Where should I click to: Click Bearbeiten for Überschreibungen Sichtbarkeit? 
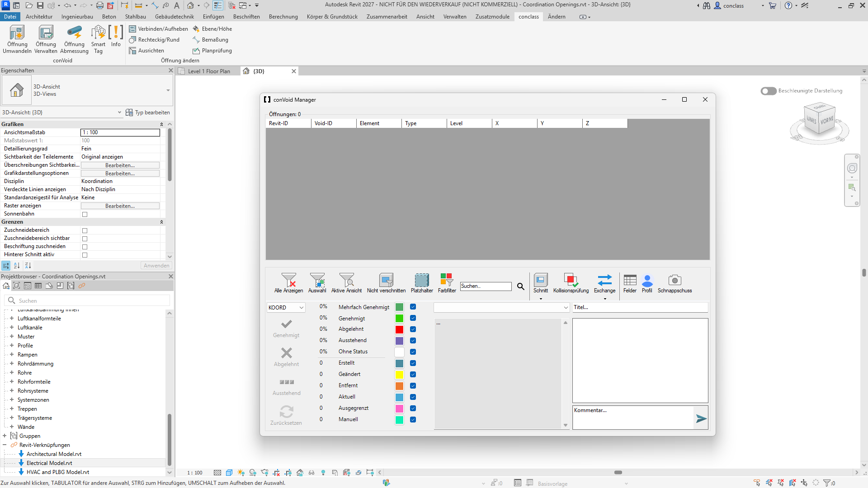(x=120, y=165)
